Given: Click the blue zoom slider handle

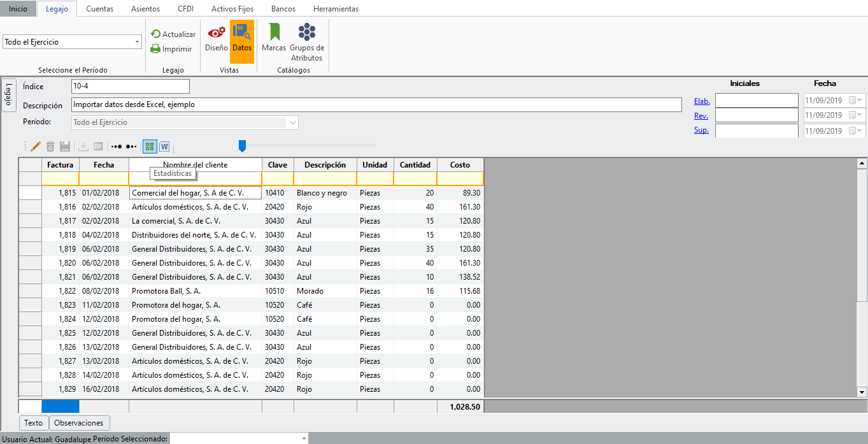Looking at the screenshot, I should click(x=242, y=147).
